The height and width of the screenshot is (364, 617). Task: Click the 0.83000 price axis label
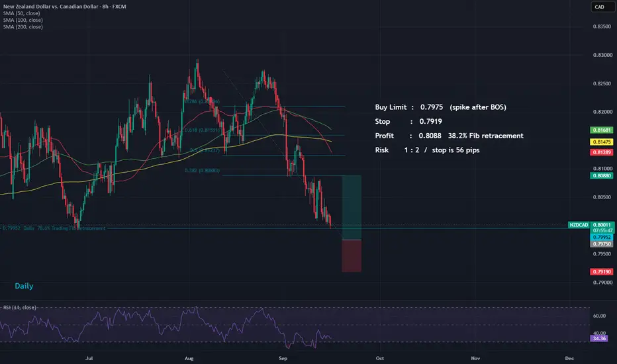pos(602,55)
